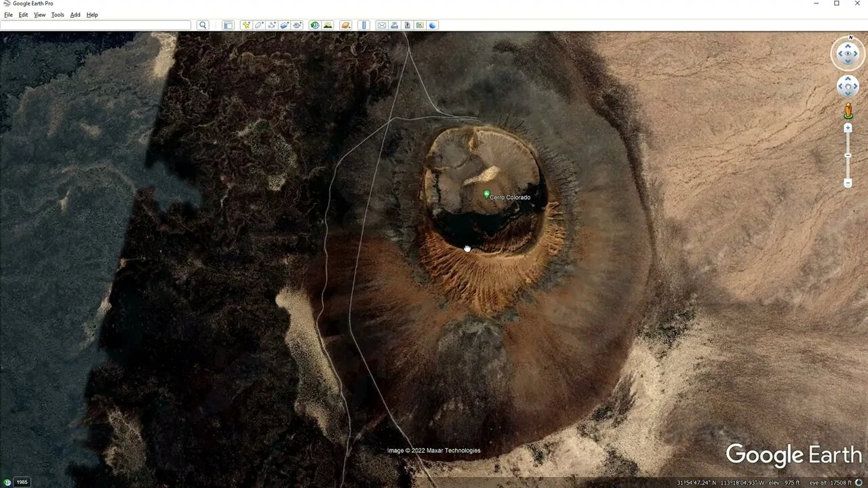868x488 pixels.
Task: Click the Email envelope icon
Action: [x=382, y=25]
